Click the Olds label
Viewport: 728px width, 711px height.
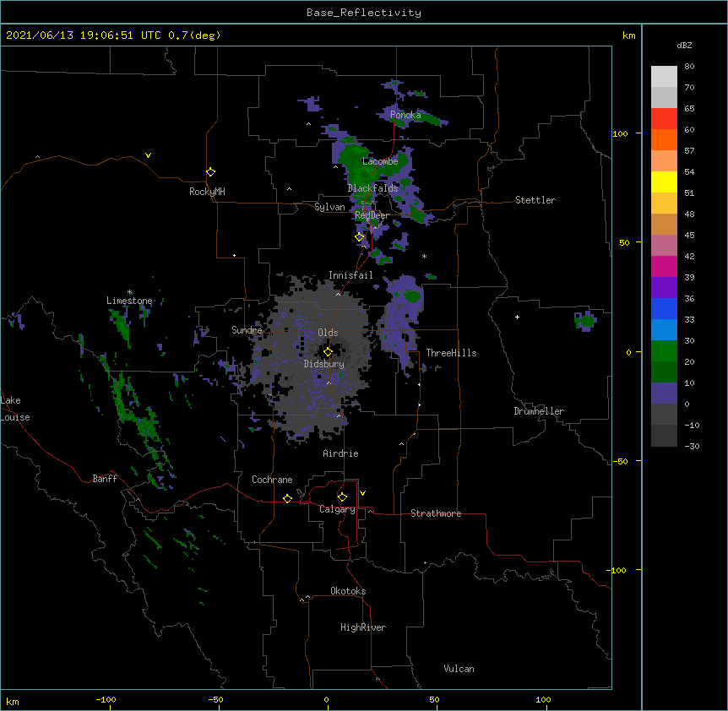click(x=328, y=333)
